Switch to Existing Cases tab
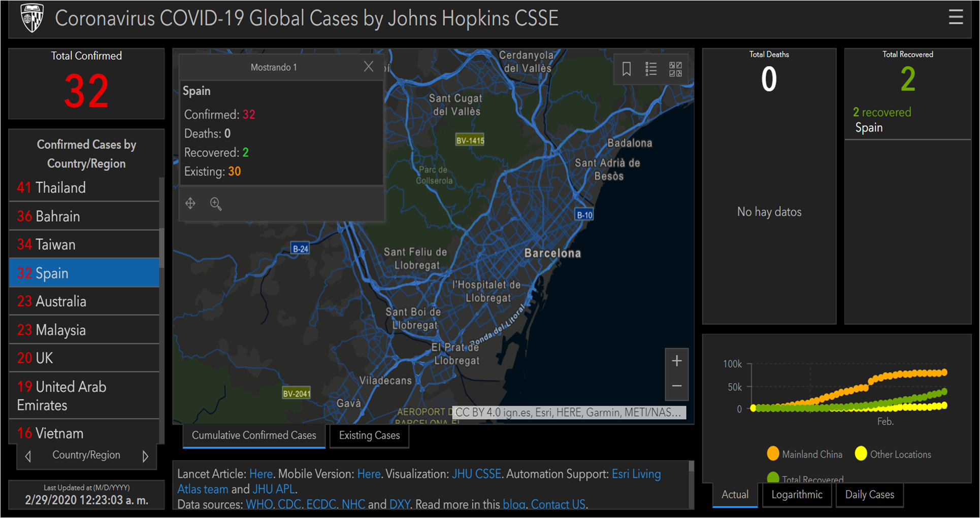 (369, 436)
